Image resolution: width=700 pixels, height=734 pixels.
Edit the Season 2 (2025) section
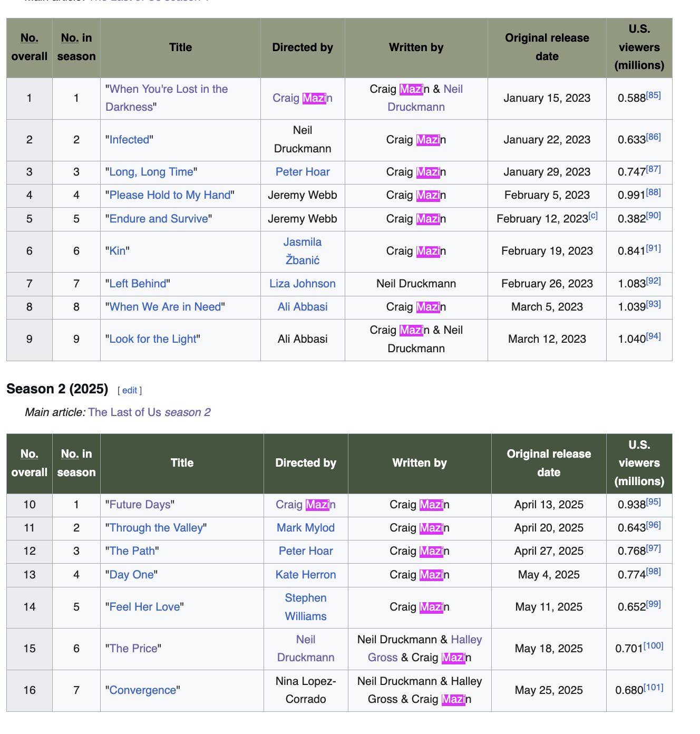130,390
